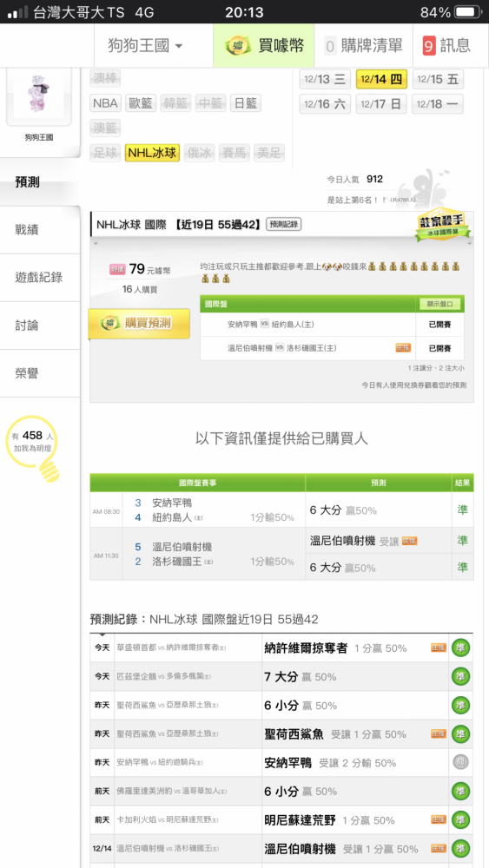Choose date 12/15 五
The width and height of the screenshot is (489, 868).
(438, 79)
